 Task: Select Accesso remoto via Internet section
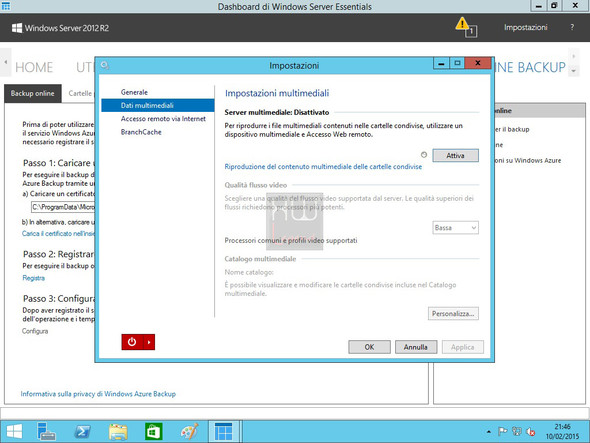pyautogui.click(x=163, y=119)
